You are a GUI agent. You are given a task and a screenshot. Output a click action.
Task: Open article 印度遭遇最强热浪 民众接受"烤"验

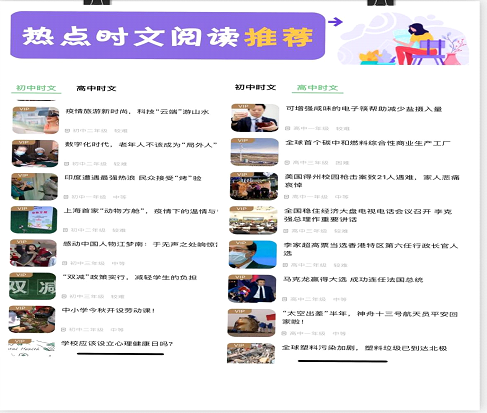click(133, 178)
